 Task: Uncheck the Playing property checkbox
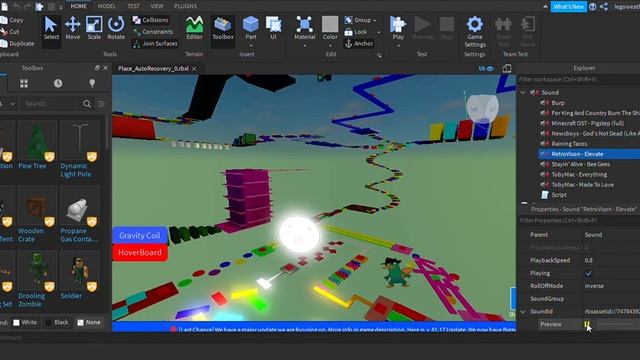pos(588,273)
